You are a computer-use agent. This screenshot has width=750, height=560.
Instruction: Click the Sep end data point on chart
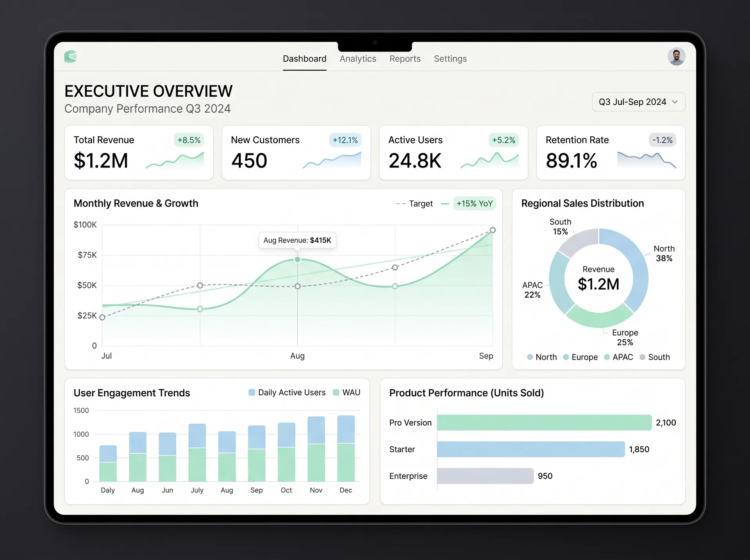493,230
